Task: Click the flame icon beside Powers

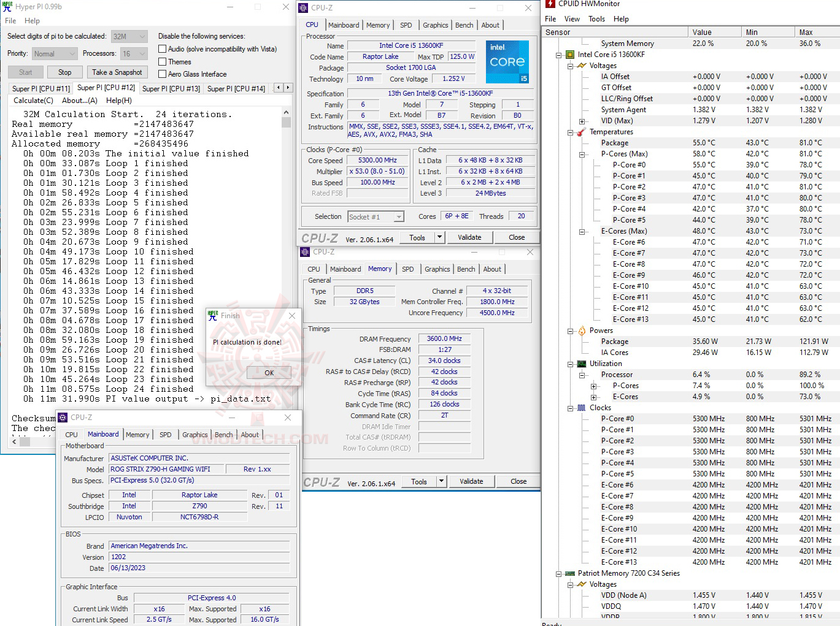Action: click(x=582, y=330)
